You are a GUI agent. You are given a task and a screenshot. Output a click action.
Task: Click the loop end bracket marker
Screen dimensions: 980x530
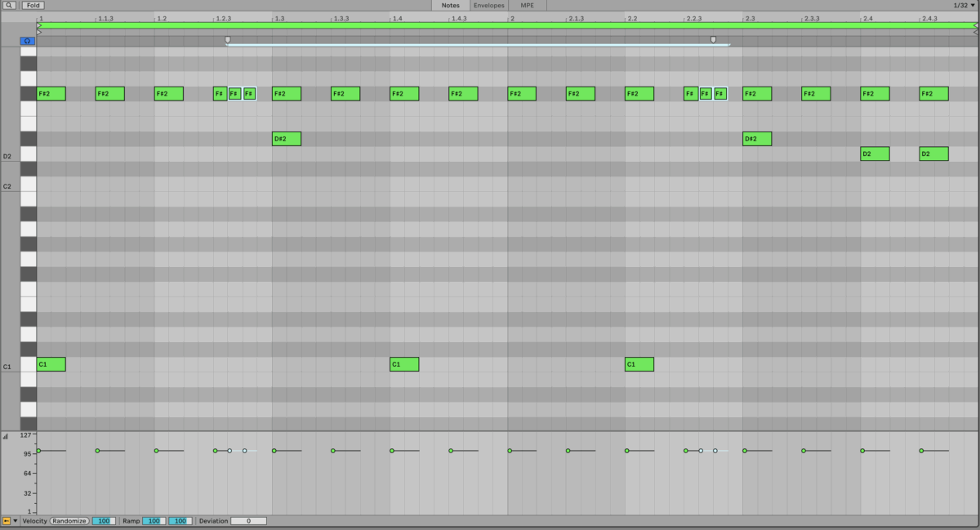[713, 39]
